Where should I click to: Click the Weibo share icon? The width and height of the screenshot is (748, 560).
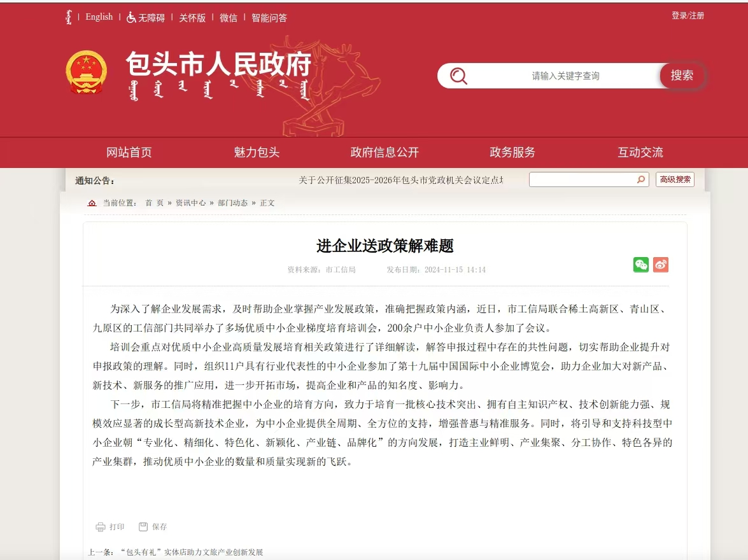661,265
